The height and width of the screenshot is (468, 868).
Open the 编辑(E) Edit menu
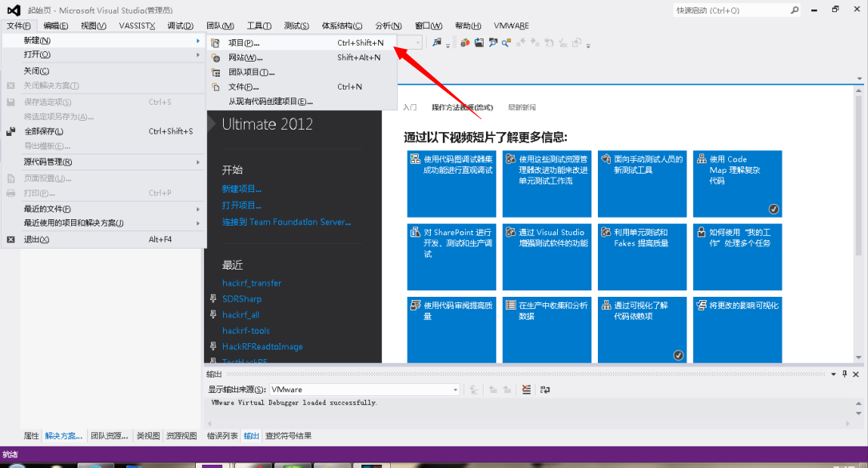(56, 26)
